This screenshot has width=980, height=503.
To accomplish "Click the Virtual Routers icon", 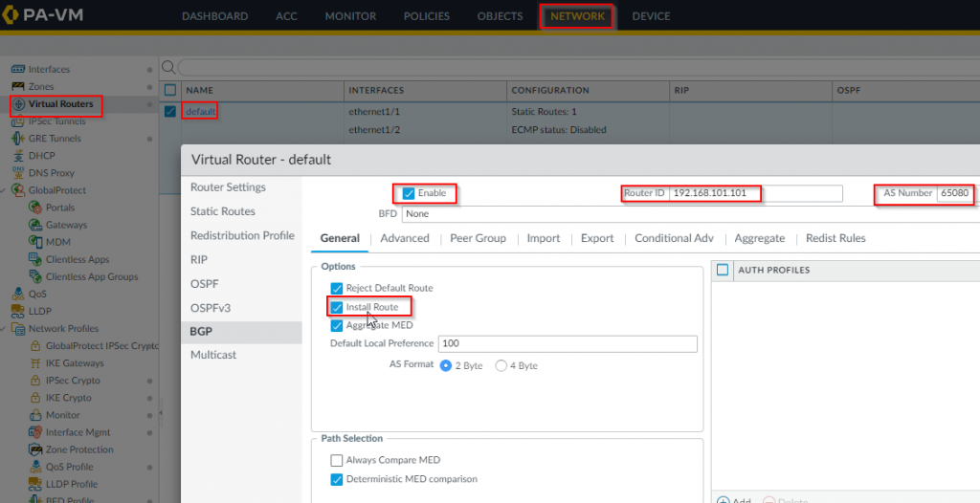I will click(x=19, y=103).
